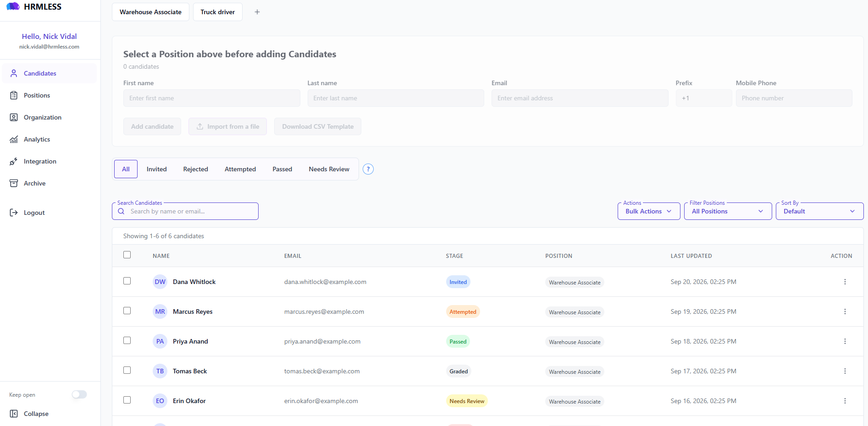Open the Positions sidebar icon
This screenshot has height=426, width=868.
tap(14, 95)
